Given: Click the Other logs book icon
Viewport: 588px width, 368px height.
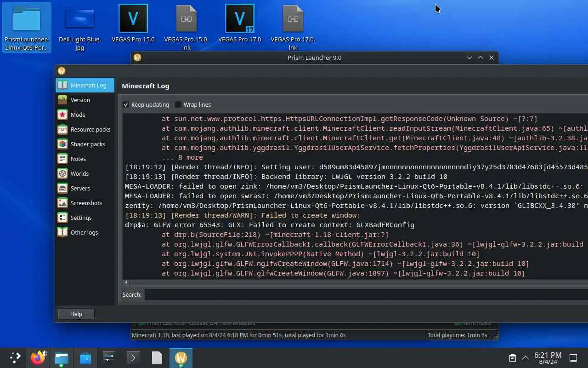Looking at the screenshot, I should coord(62,232).
